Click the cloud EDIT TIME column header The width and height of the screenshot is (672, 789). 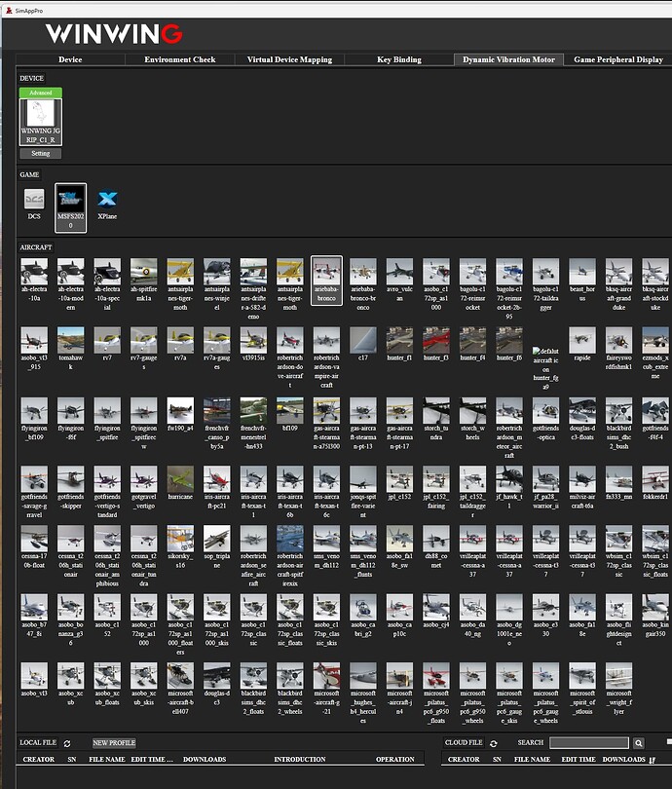579,760
